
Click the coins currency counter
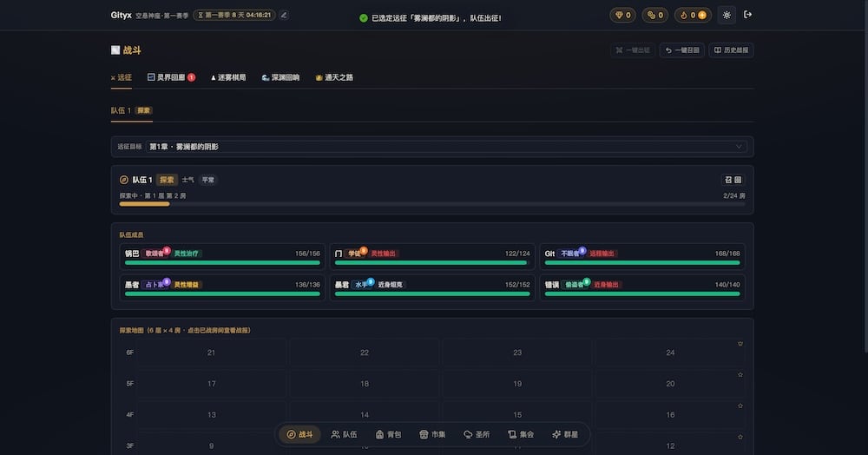[x=654, y=15]
